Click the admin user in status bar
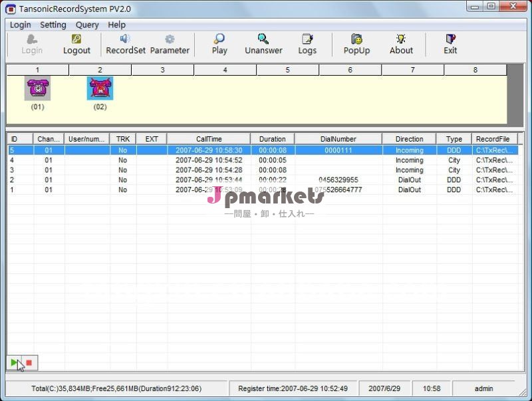 click(x=484, y=388)
